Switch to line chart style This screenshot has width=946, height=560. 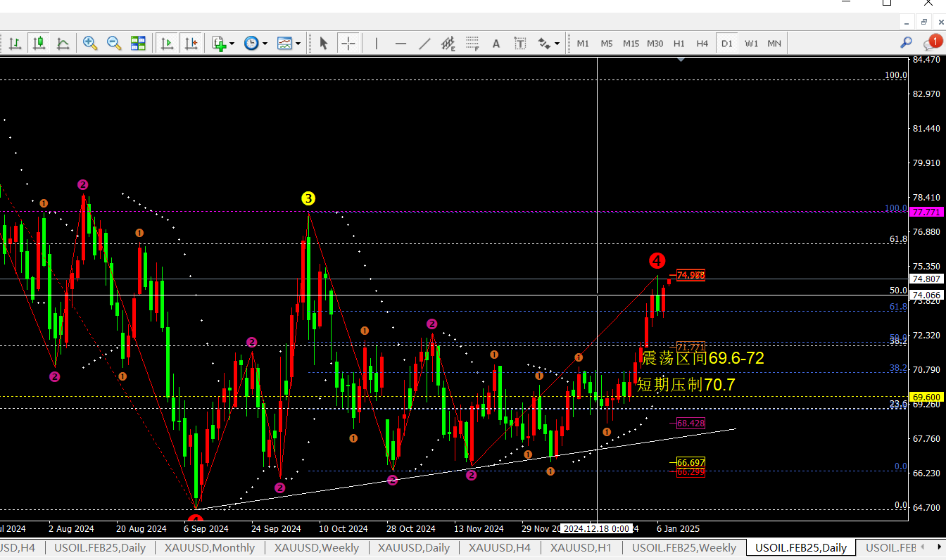pos(63,44)
